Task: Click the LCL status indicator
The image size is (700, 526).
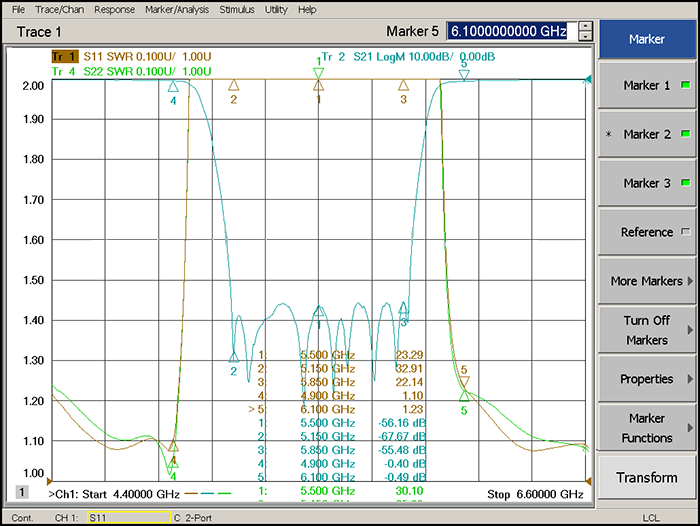Action: pyautogui.click(x=651, y=518)
